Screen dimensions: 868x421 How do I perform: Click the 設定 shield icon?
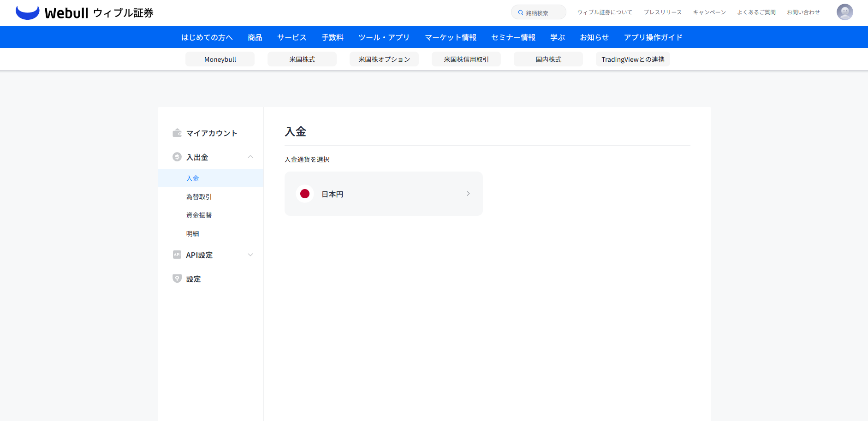[177, 279]
